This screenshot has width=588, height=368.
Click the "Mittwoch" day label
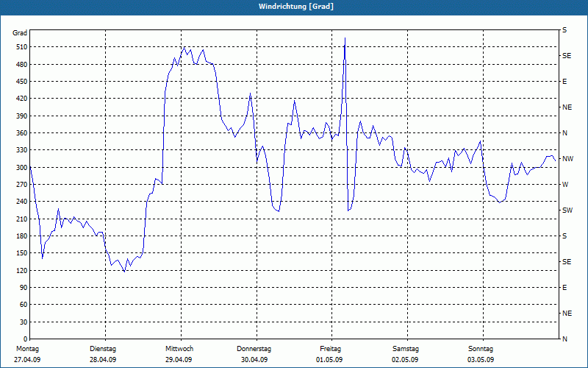pos(179,349)
